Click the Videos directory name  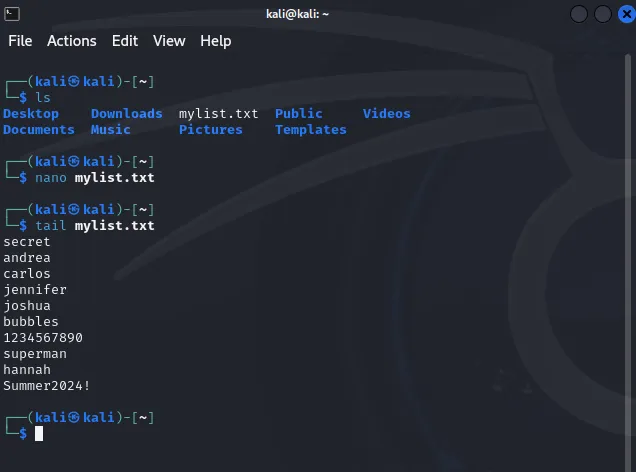[x=387, y=114]
